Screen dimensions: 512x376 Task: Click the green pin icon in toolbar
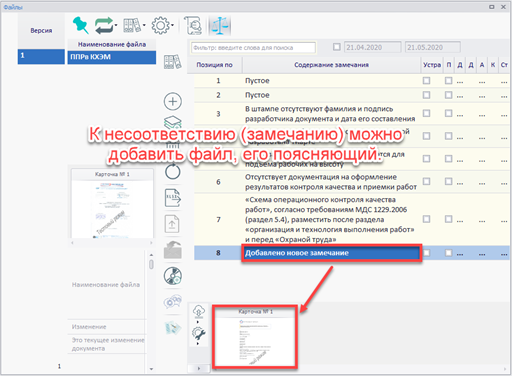tap(81, 25)
